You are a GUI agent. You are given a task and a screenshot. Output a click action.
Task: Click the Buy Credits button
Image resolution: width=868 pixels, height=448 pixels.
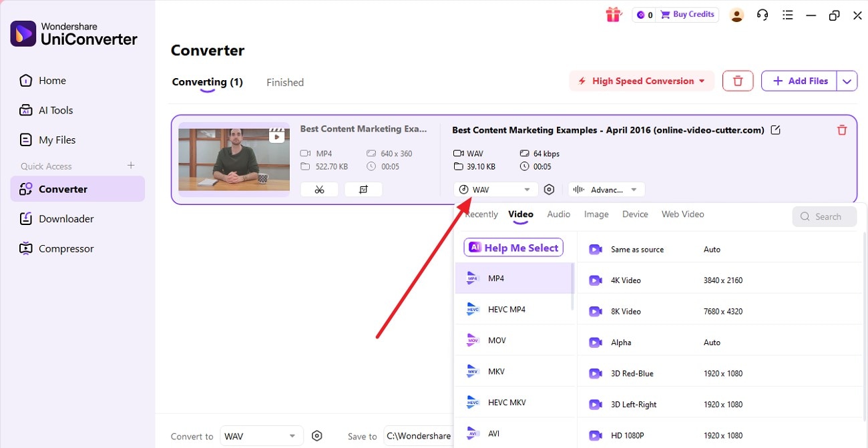pyautogui.click(x=688, y=14)
